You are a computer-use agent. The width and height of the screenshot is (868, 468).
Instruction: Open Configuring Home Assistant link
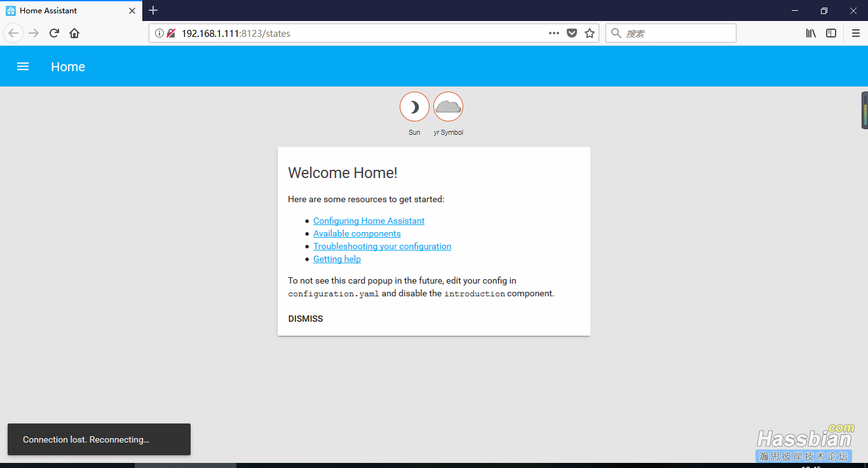tap(369, 221)
